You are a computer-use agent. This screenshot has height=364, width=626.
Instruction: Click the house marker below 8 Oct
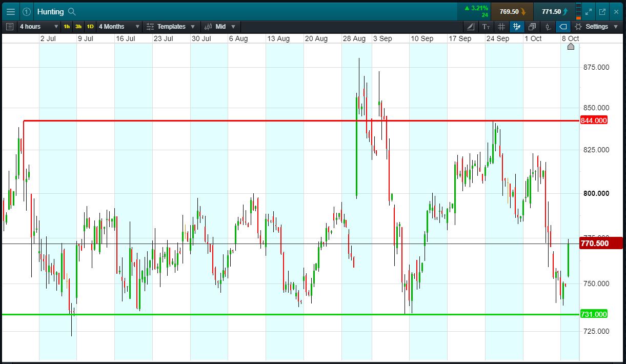coord(571,47)
